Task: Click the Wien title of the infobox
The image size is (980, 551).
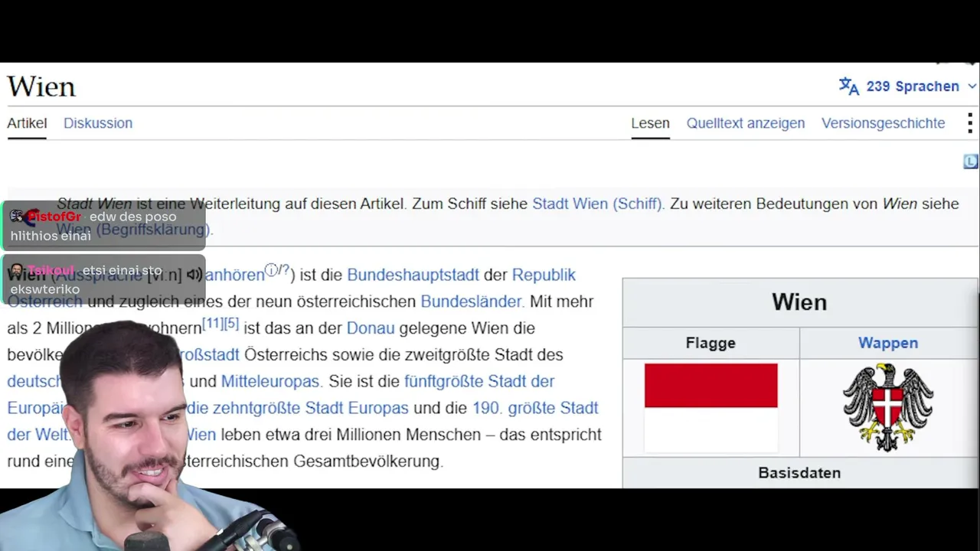Action: pos(799,302)
